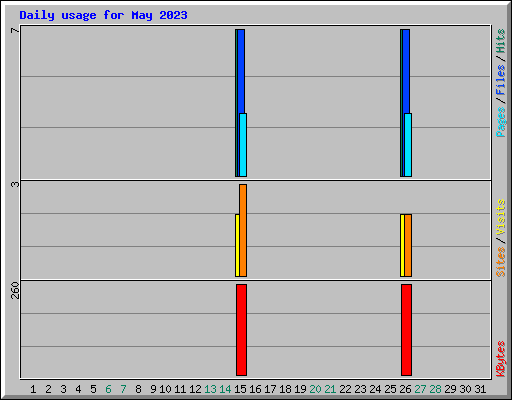The width and height of the screenshot is (512, 400).
Task: Click day label 5 on the x-axis
Action: pyautogui.click(x=93, y=389)
